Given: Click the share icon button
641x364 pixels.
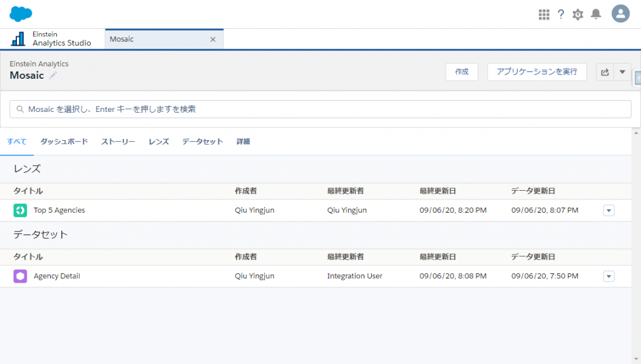Looking at the screenshot, I should (605, 72).
